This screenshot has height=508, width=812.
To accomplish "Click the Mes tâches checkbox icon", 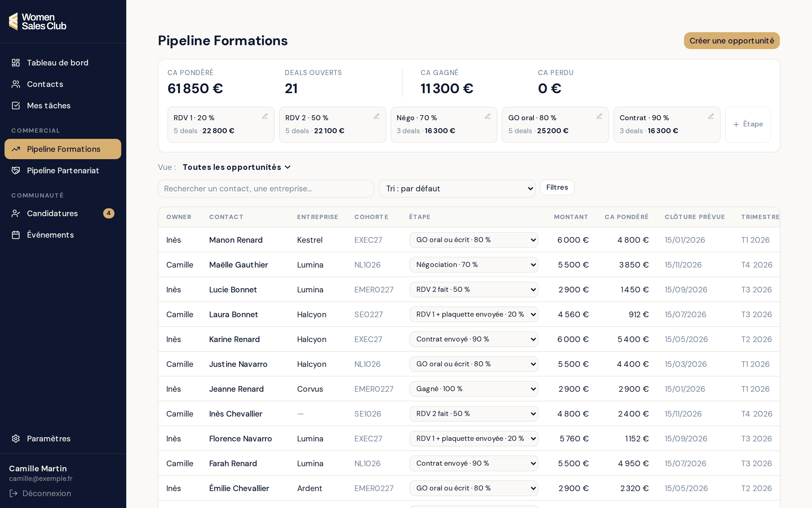I will (x=16, y=106).
